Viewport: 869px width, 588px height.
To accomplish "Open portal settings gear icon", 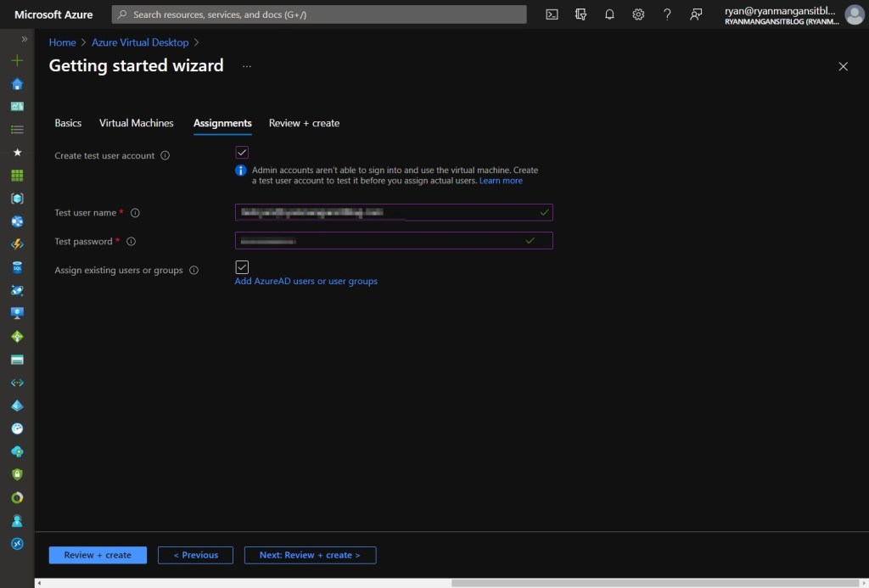I will tap(638, 14).
